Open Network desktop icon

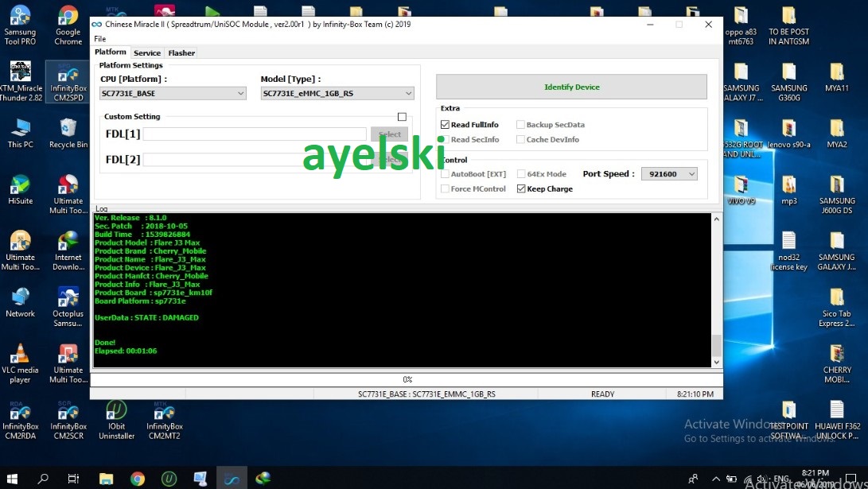pyautogui.click(x=21, y=303)
